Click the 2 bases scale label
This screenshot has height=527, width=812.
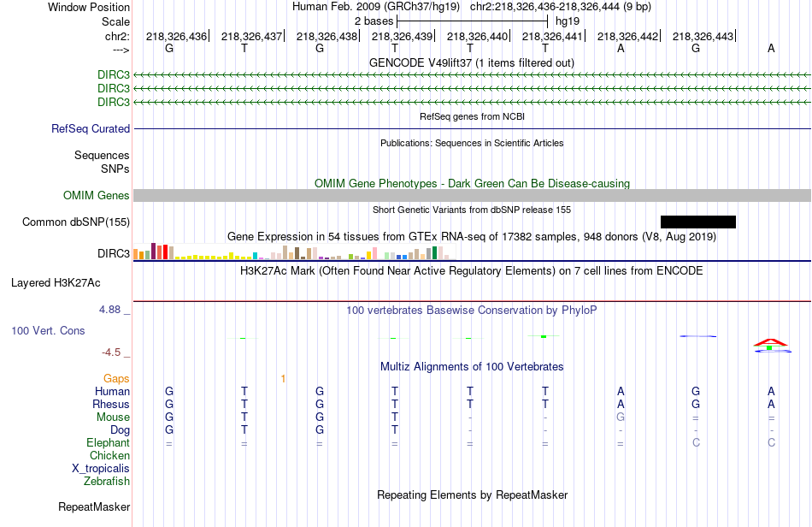pyautogui.click(x=374, y=21)
